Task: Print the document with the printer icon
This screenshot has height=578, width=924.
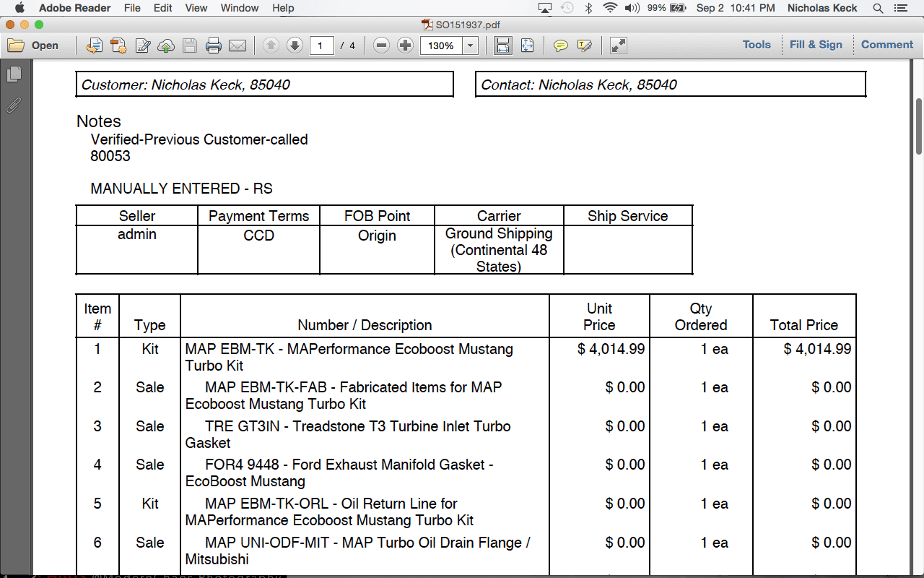Action: pos(214,46)
